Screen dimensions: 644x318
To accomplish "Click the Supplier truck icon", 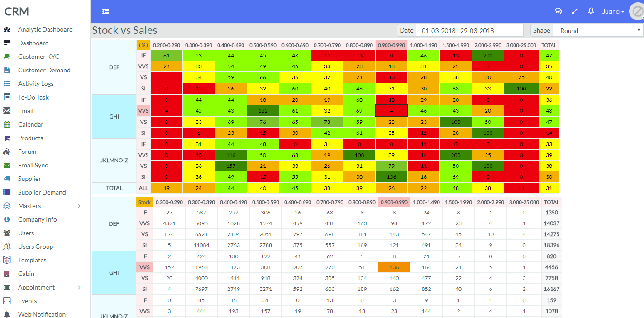I will (7, 179).
